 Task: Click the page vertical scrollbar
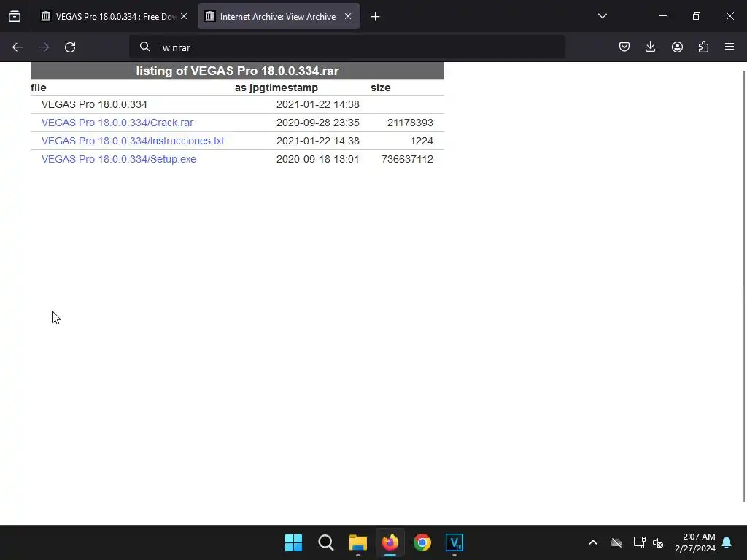point(744,286)
